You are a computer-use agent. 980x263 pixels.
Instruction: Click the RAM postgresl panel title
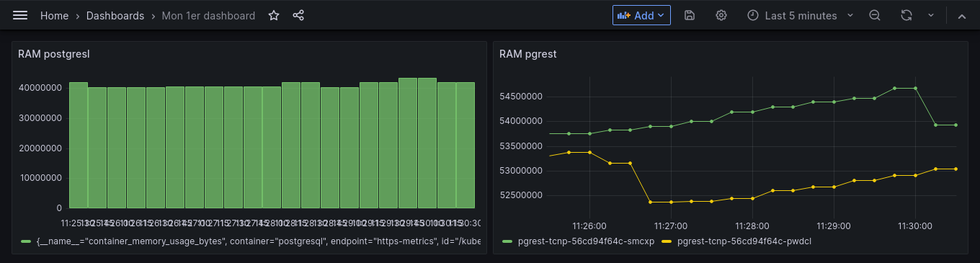[x=53, y=53]
